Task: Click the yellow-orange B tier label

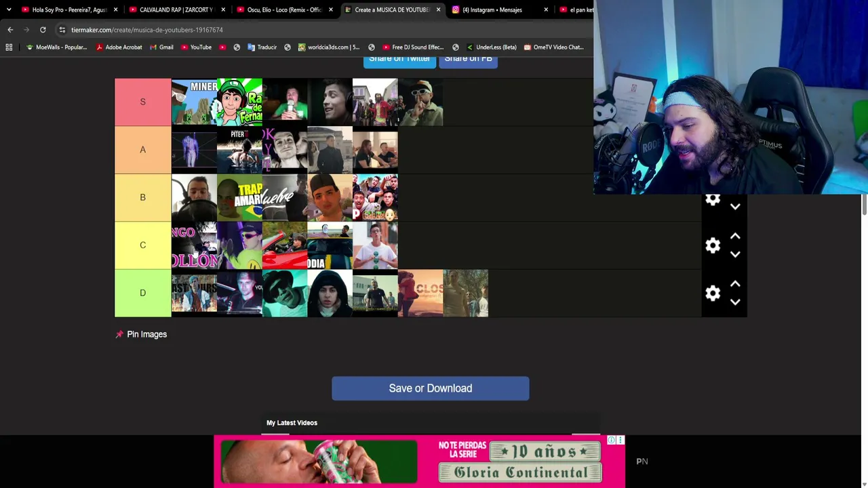Action: point(142,197)
